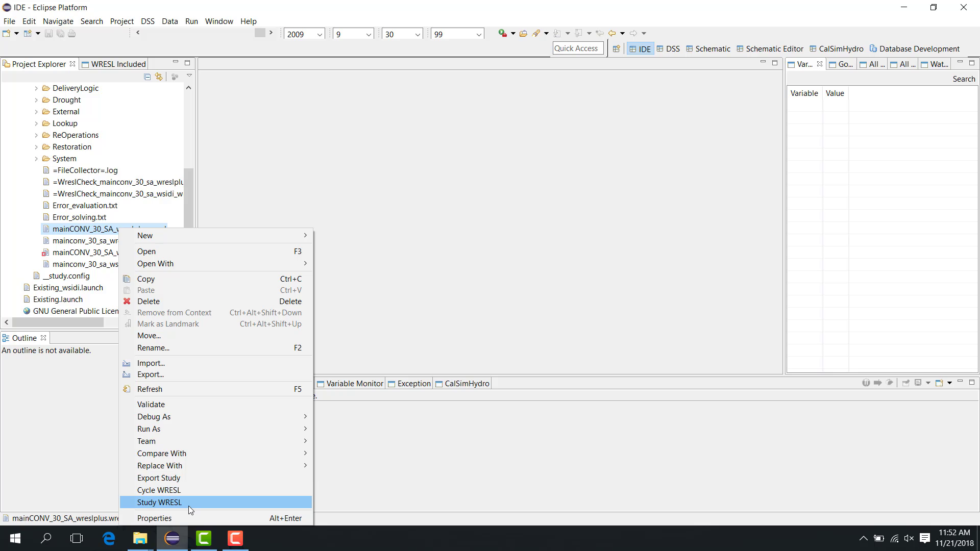The width and height of the screenshot is (980, 551).
Task: Click the Open Perspective icon
Action: [x=616, y=49]
